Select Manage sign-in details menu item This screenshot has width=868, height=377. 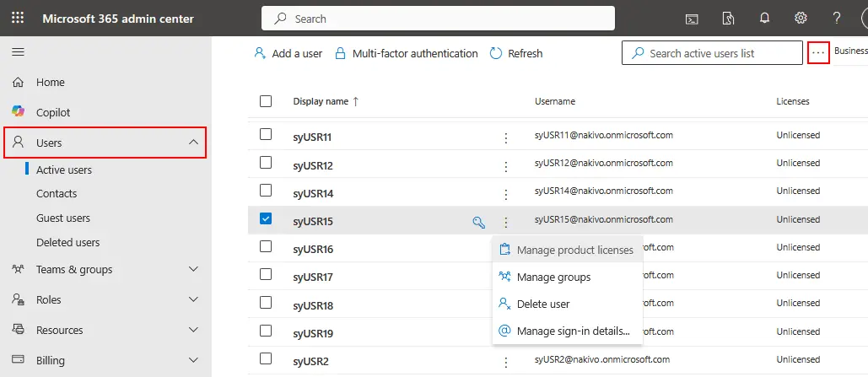tap(568, 331)
